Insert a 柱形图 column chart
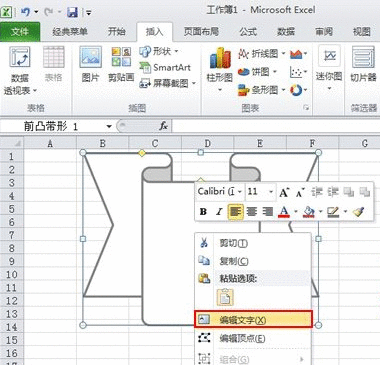 219,70
